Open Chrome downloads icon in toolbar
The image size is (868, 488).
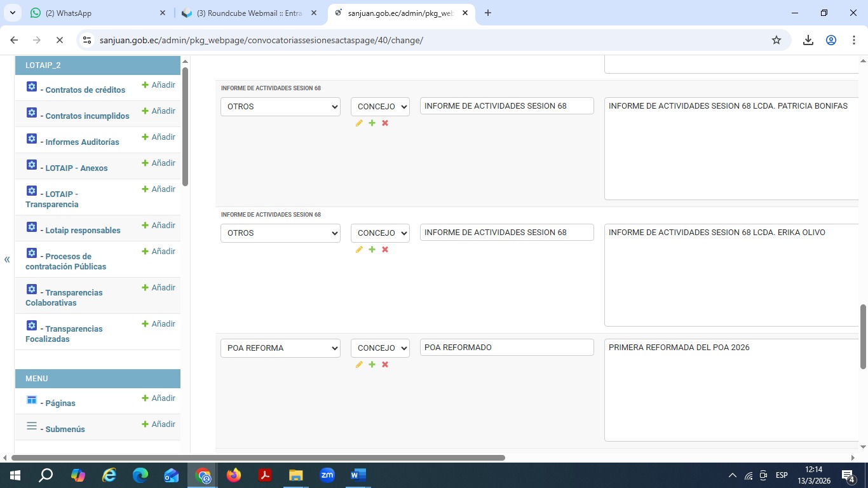808,40
